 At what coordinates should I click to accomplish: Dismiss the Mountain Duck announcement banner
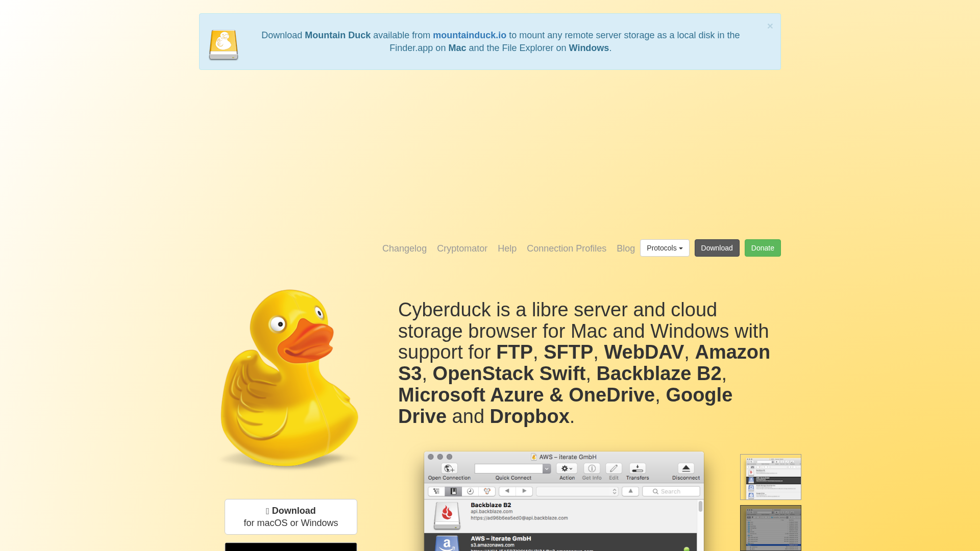770,26
